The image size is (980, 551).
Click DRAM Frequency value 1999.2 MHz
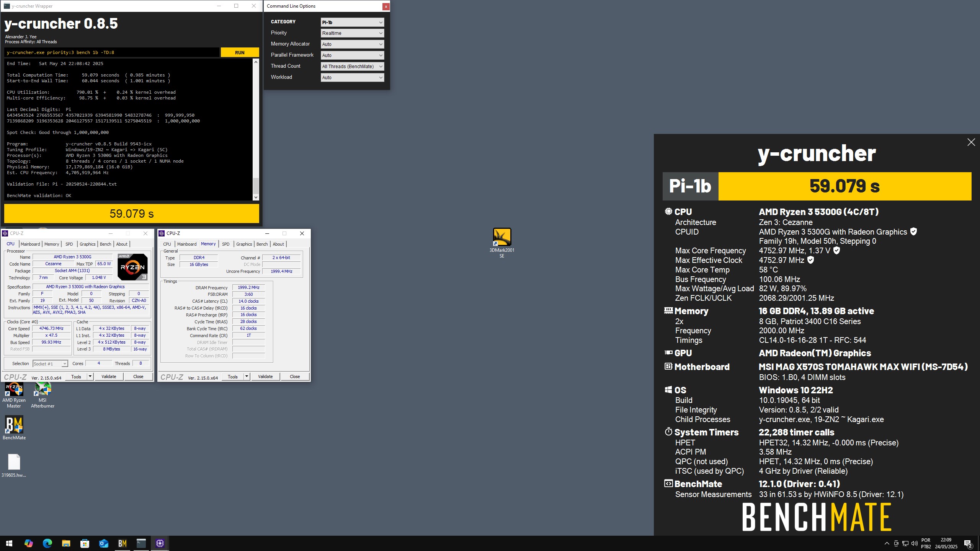pos(248,287)
